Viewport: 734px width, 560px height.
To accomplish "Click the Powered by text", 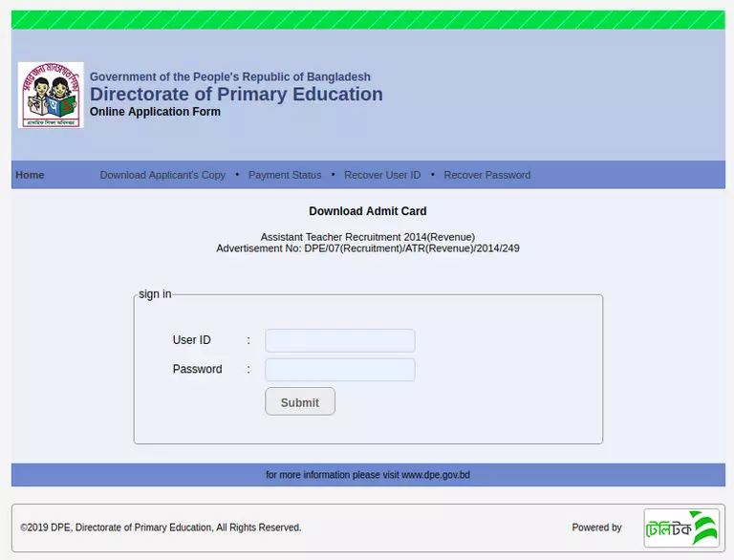I will pos(596,528).
